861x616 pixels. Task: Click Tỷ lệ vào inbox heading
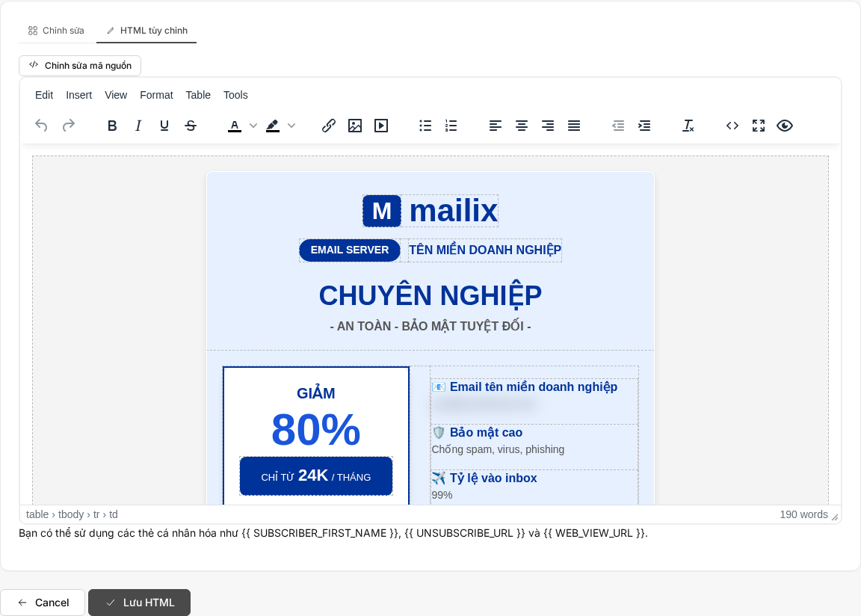point(493,478)
